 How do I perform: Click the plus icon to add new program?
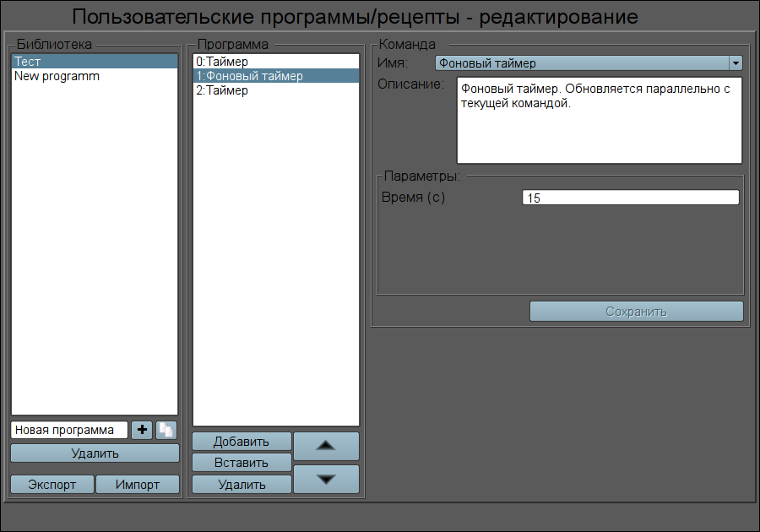pos(141,430)
